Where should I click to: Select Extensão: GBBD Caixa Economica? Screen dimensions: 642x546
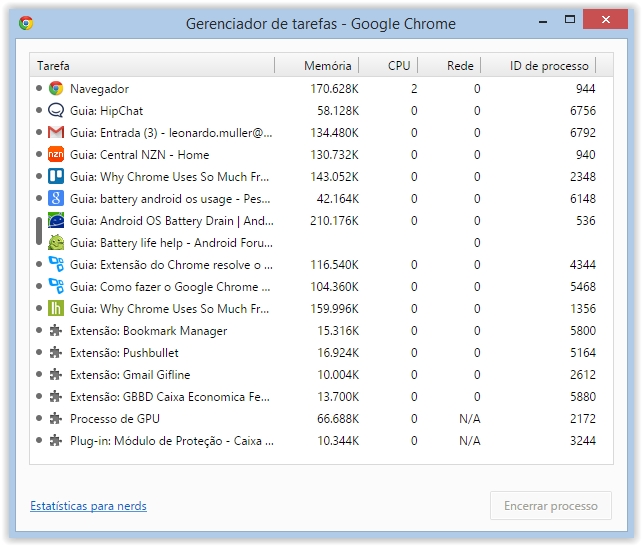321,397
